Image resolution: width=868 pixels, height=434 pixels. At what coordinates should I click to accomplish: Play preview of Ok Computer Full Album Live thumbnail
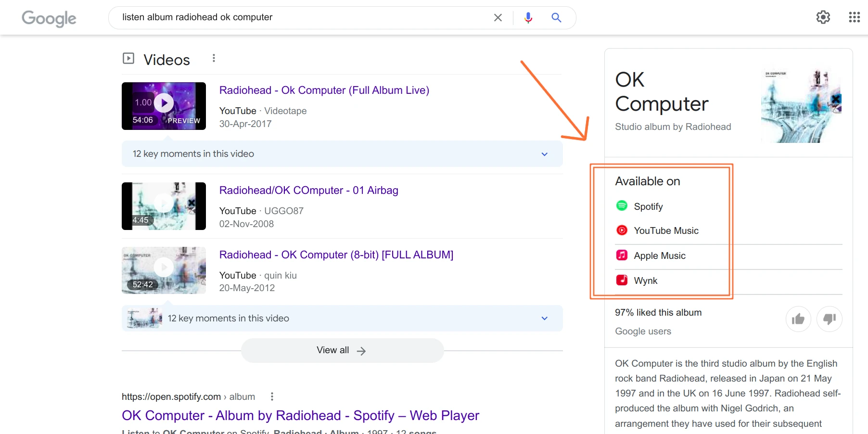tap(164, 106)
